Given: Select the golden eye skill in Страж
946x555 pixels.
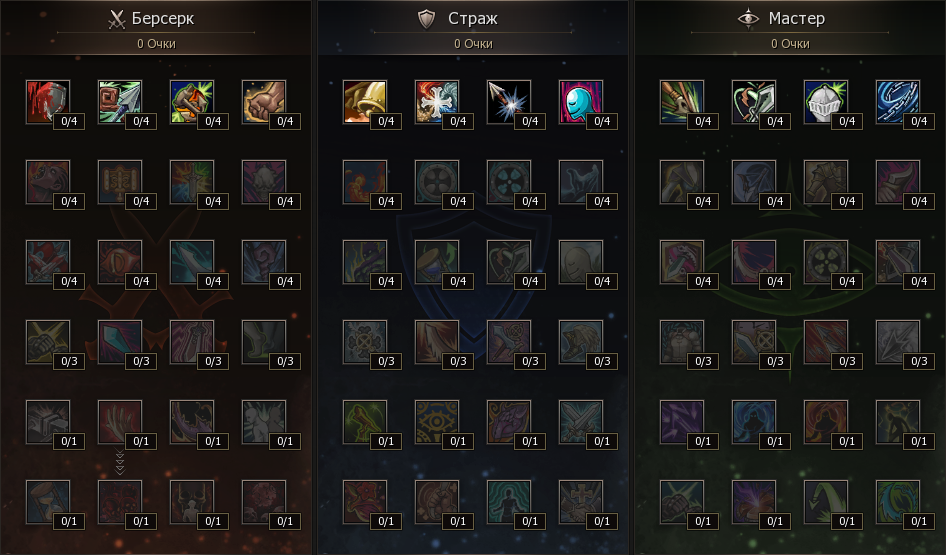Looking at the screenshot, I should [x=437, y=422].
